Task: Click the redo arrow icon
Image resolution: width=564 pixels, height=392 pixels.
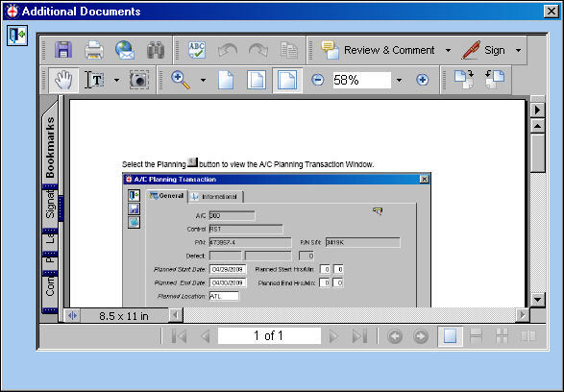Action: (258, 50)
